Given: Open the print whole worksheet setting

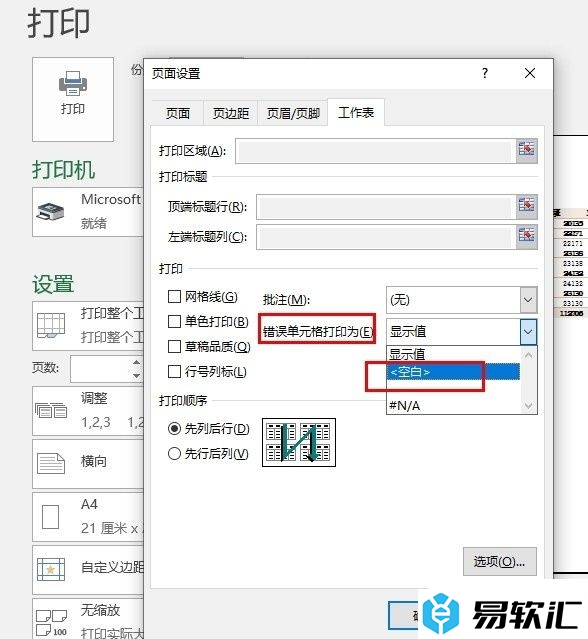Looking at the screenshot, I should 88,326.
